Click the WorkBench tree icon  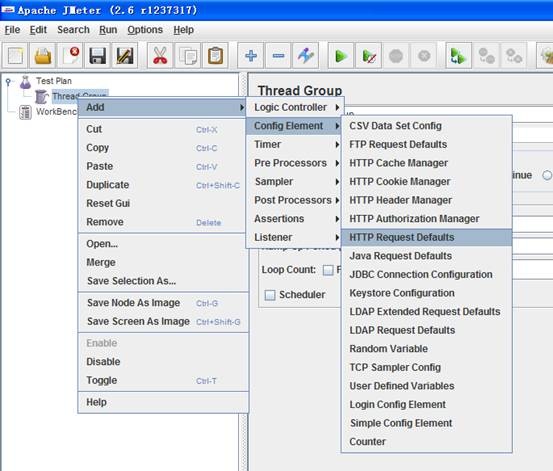(x=25, y=112)
